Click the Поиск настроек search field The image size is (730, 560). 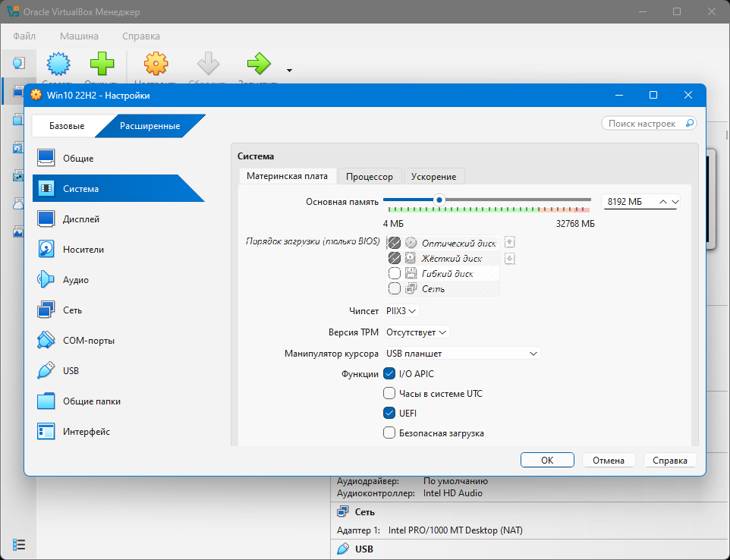point(649,124)
